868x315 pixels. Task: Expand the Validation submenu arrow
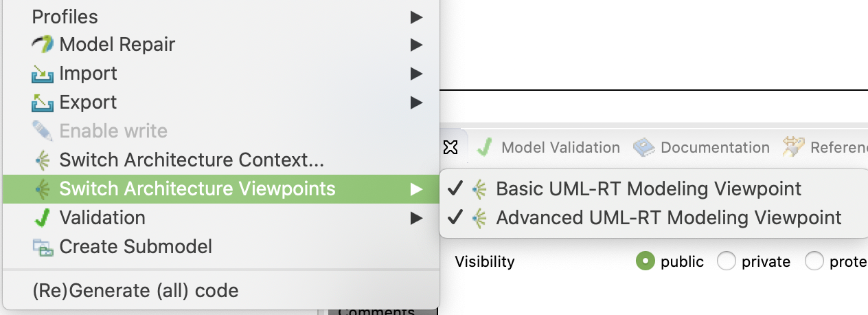pyautogui.click(x=416, y=218)
